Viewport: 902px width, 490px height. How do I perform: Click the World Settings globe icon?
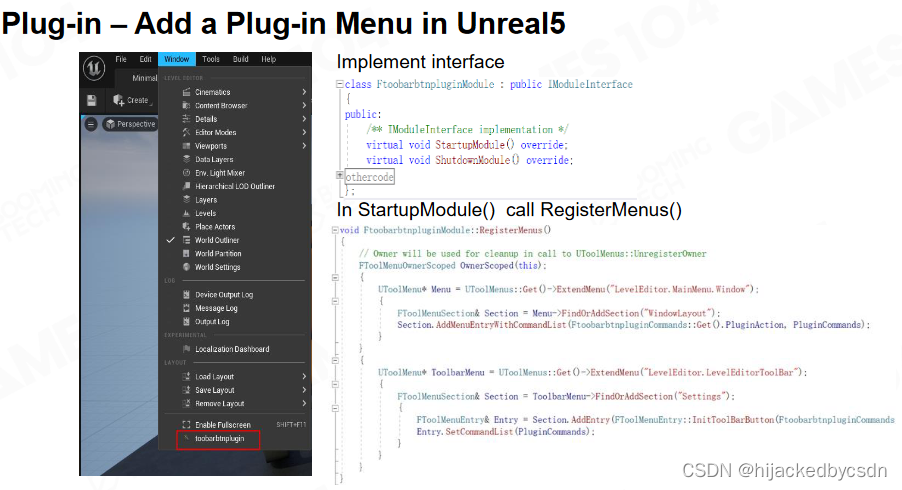coord(186,267)
